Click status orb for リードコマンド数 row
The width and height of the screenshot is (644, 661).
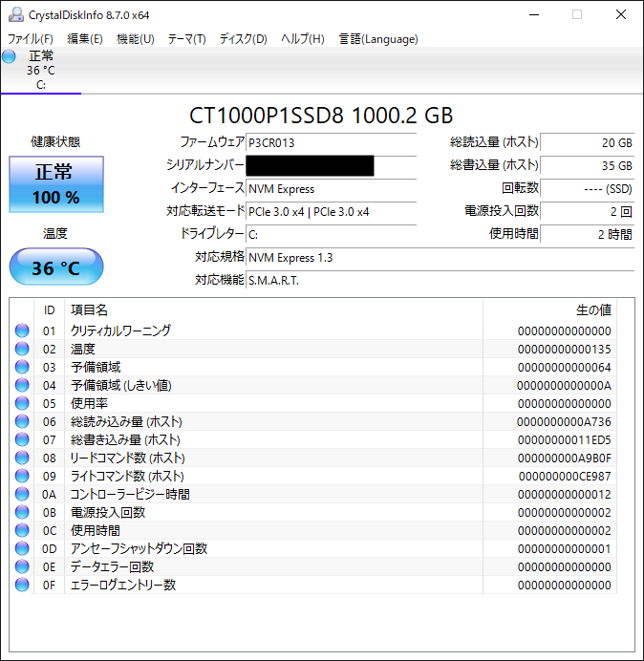point(22,458)
